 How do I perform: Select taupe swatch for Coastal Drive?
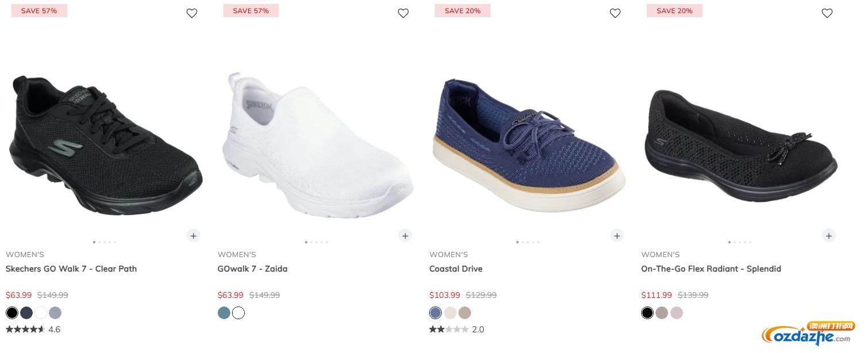point(465,313)
